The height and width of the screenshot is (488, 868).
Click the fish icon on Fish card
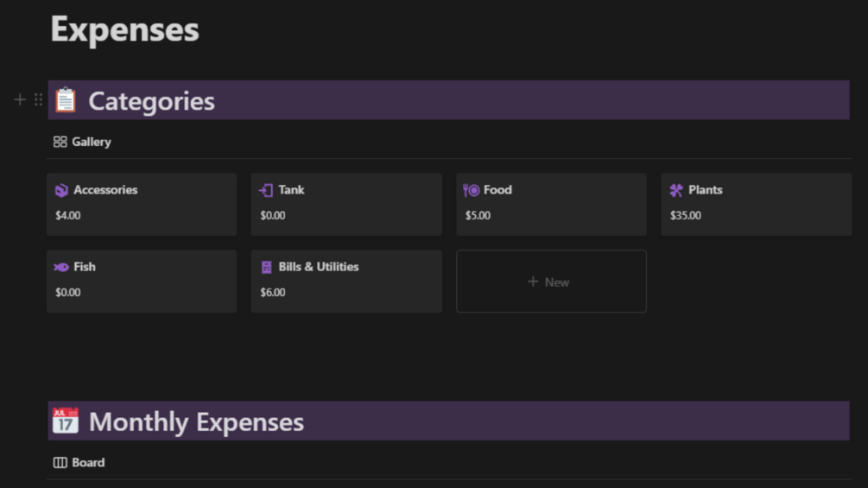point(61,268)
